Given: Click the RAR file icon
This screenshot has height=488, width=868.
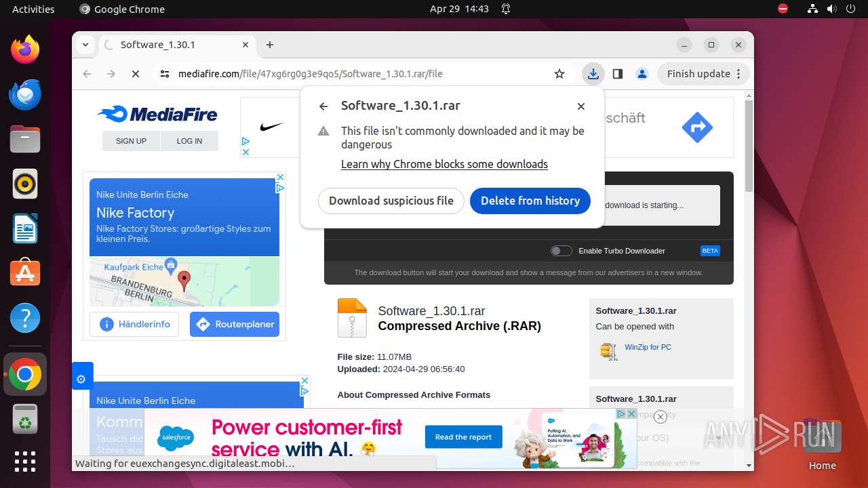Looking at the screenshot, I should point(352,318).
